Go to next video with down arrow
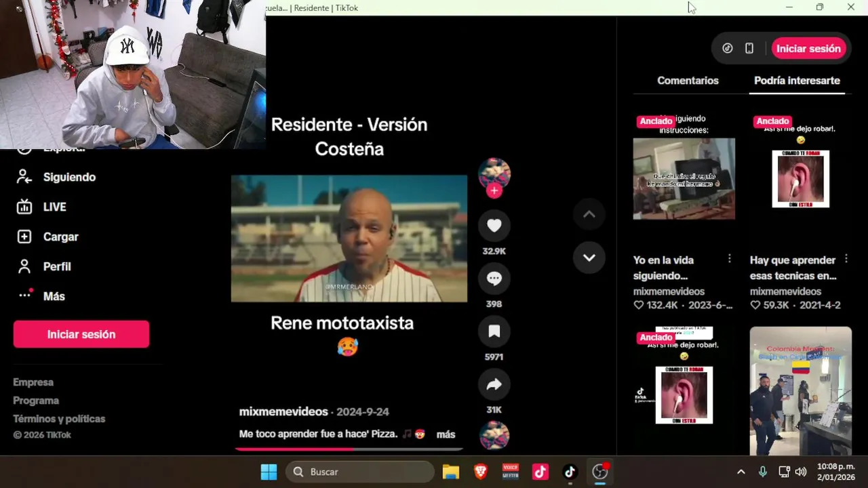This screenshot has height=488, width=868. click(x=589, y=258)
